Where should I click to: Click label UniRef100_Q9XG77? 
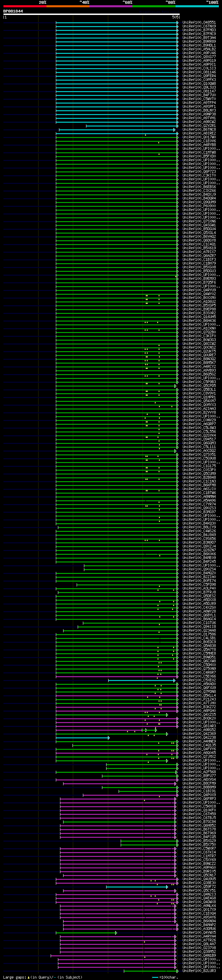click(199, 57)
